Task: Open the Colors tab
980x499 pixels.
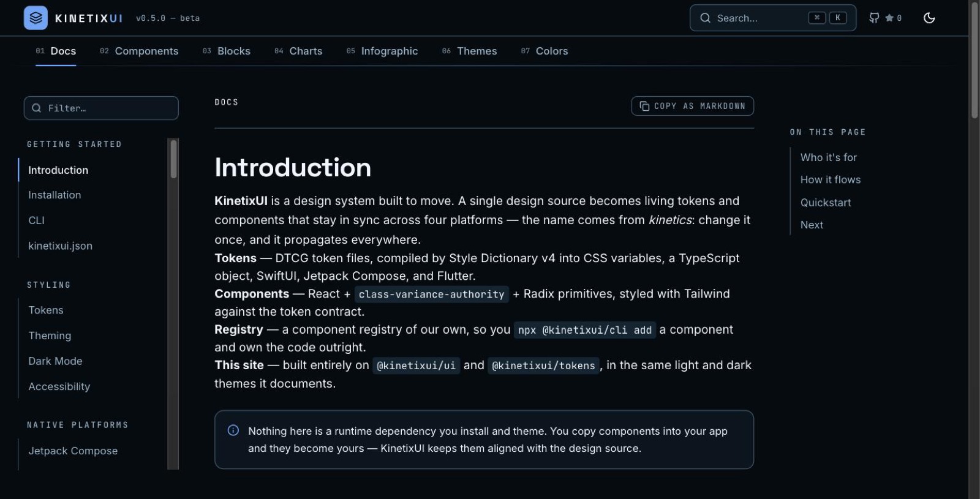Action: tap(545, 51)
